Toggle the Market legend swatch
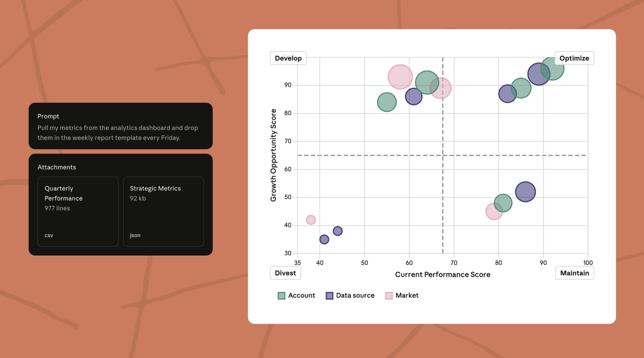The image size is (644, 358). click(389, 296)
